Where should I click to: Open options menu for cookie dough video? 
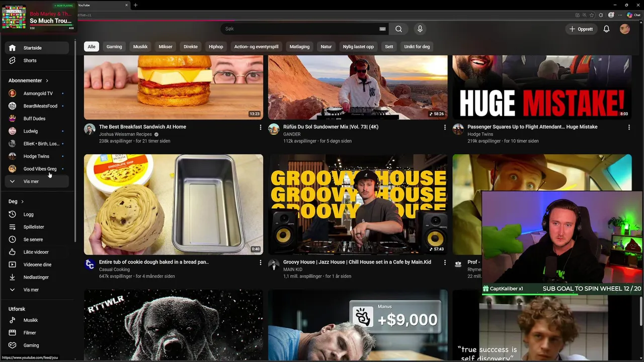point(260,262)
